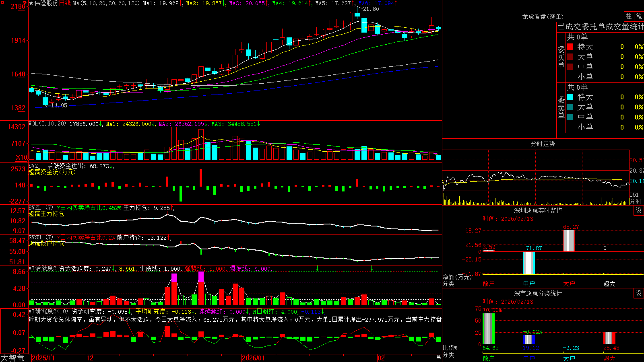The width and height of the screenshot is (644, 362).
Task: Click the lock icon at timeline's right end
Action: [x=439, y=357]
